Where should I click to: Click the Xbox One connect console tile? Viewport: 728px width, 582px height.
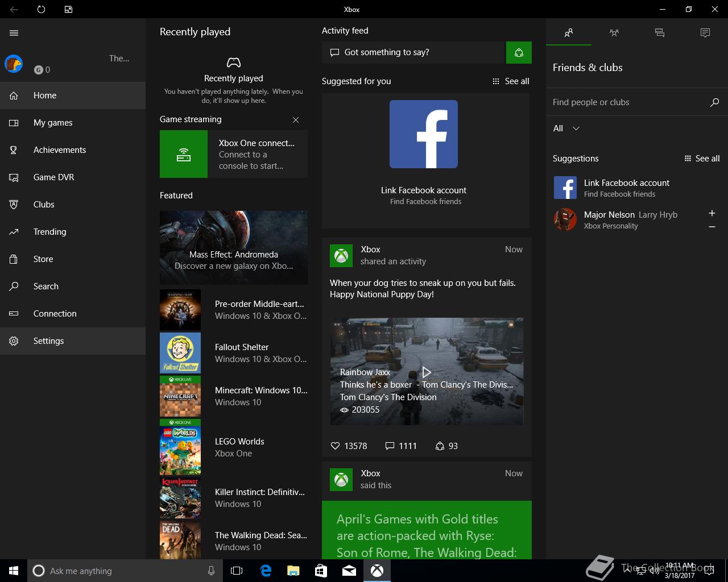[x=234, y=154]
